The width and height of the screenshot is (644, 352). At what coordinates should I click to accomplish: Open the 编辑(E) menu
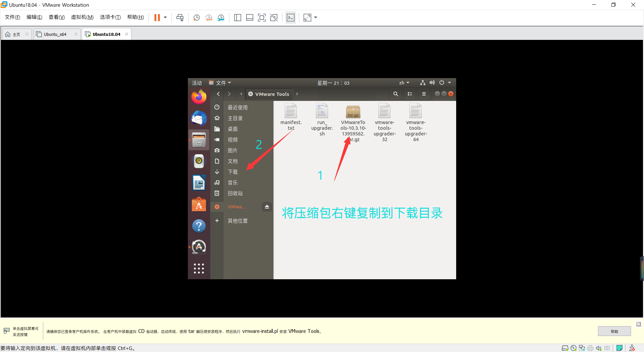click(34, 17)
